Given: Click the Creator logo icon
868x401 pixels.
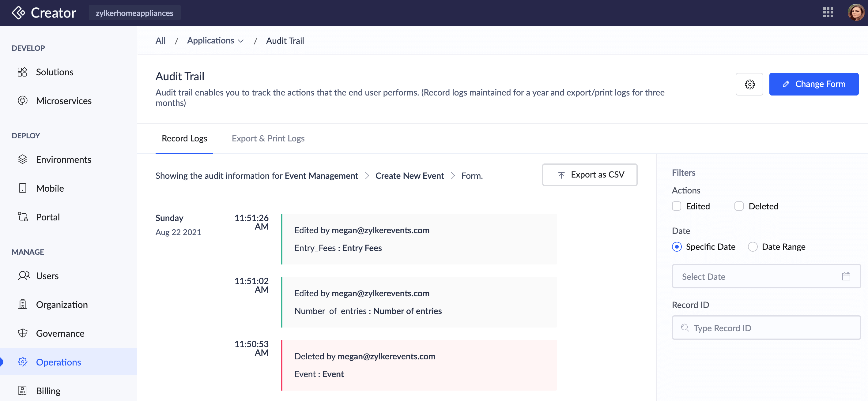Looking at the screenshot, I should click(18, 13).
